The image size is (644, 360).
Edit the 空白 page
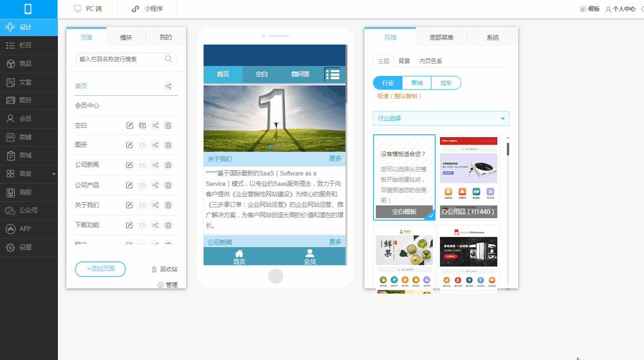pyautogui.click(x=129, y=126)
